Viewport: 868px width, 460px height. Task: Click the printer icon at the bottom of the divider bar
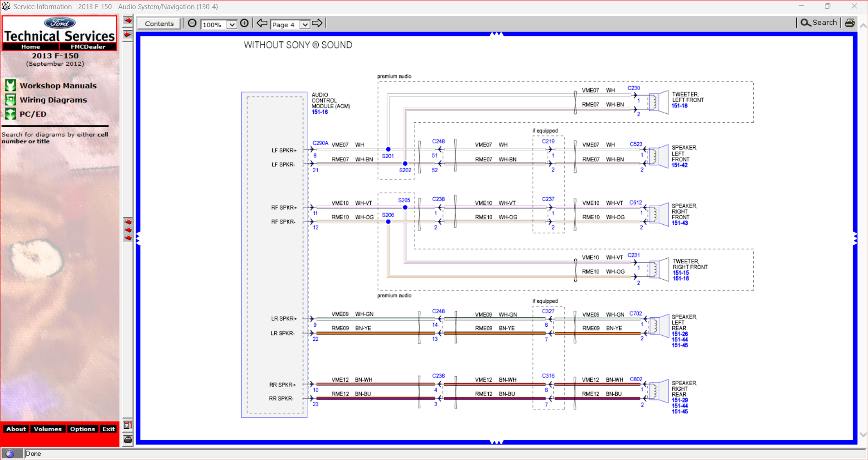click(x=128, y=439)
